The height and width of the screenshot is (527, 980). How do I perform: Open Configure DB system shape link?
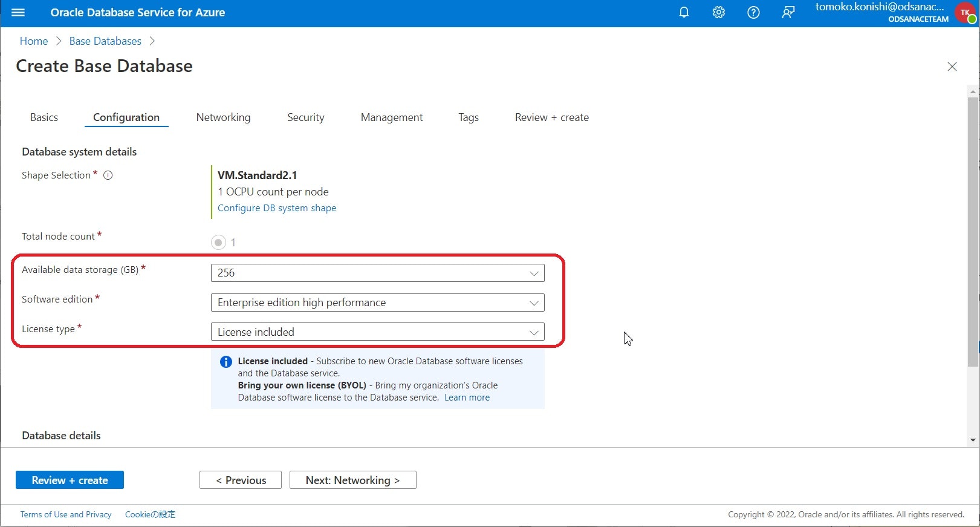tap(277, 208)
